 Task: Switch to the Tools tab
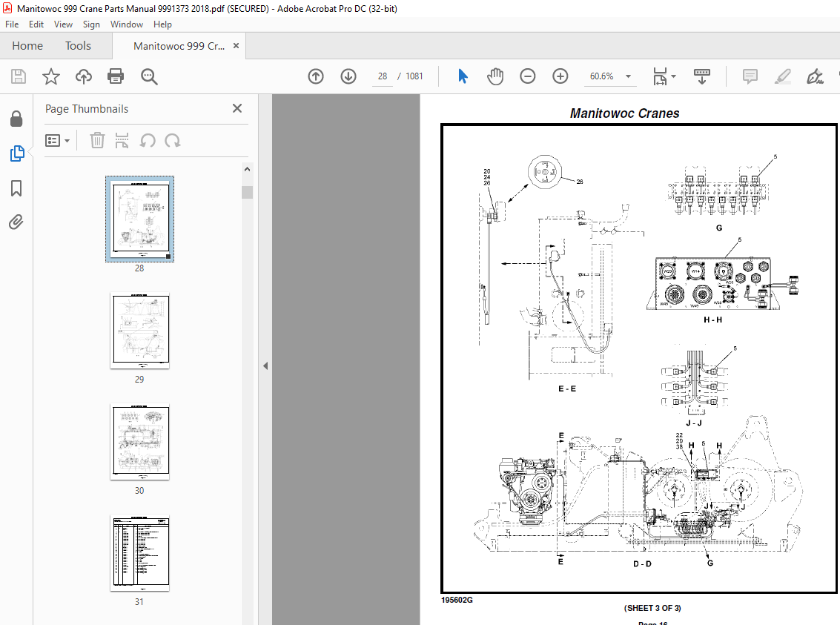78,46
